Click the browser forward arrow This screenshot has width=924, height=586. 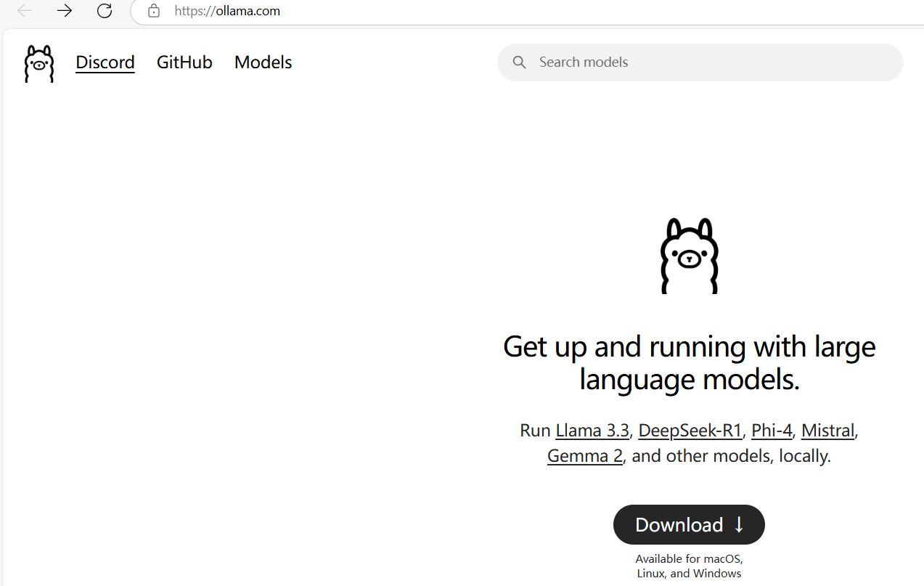pyautogui.click(x=65, y=11)
